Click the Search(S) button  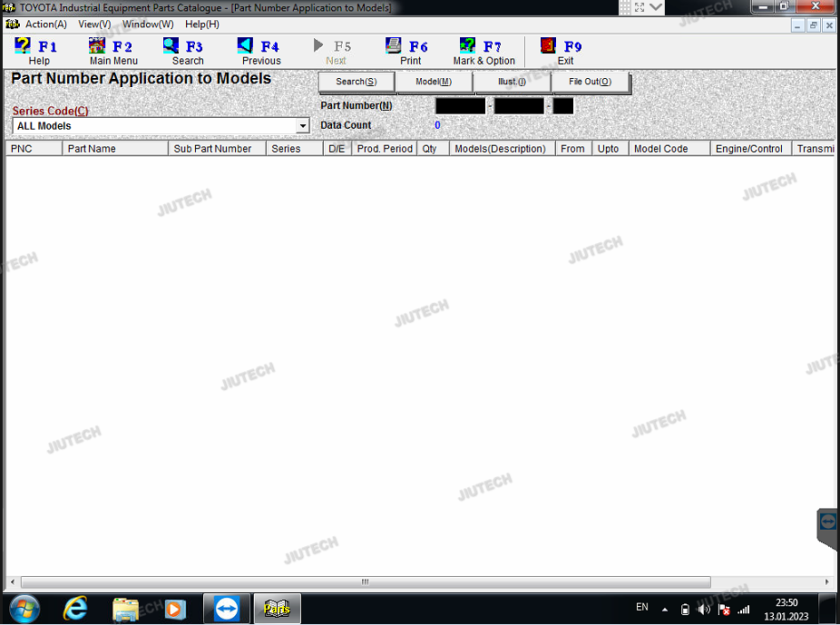(357, 82)
